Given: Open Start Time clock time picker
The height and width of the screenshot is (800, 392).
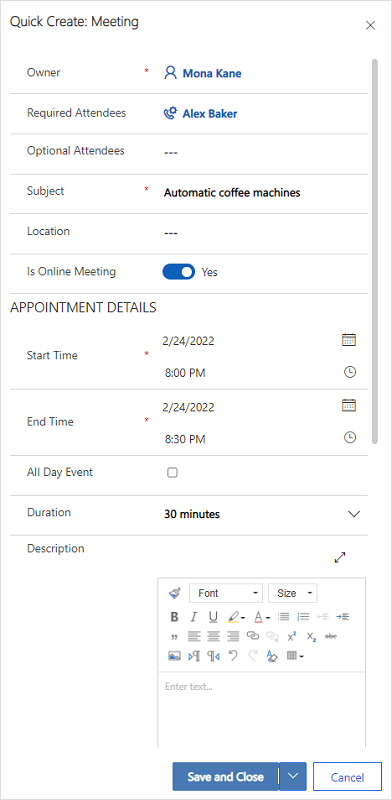Looking at the screenshot, I should [349, 372].
